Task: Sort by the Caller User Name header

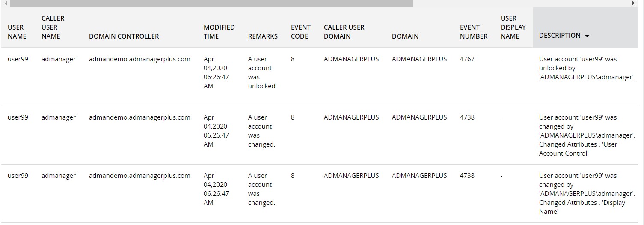Action: tap(53, 27)
